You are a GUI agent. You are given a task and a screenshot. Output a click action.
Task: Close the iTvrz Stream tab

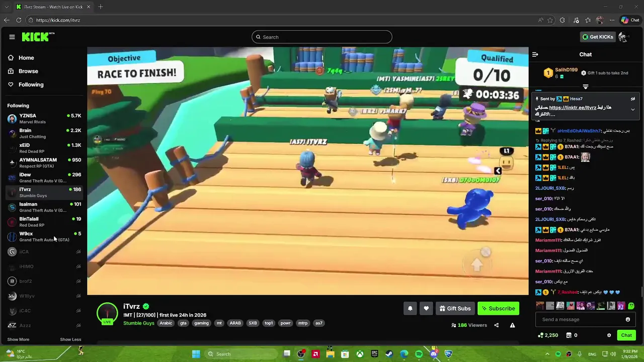(x=89, y=7)
